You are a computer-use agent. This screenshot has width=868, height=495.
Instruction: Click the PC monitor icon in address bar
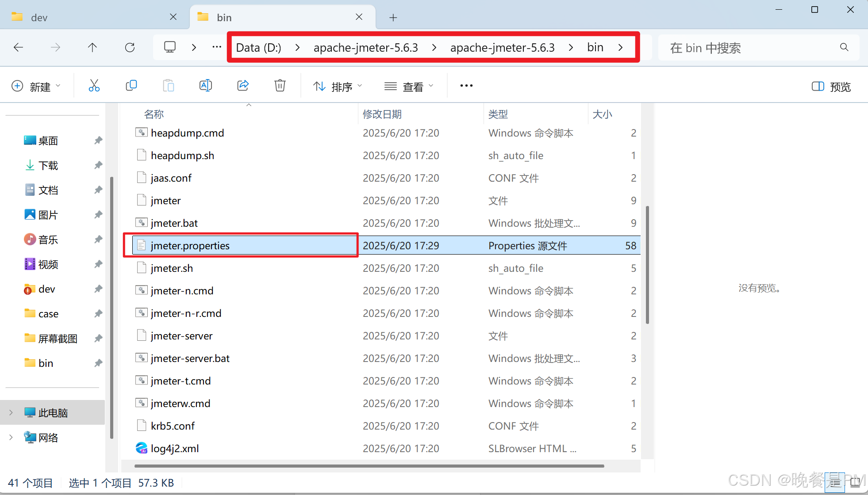tap(170, 47)
